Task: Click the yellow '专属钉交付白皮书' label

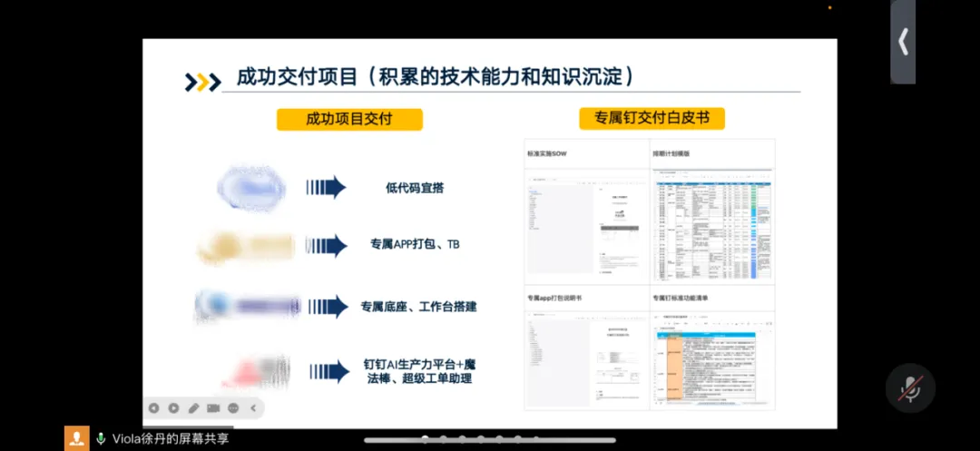Action: (652, 119)
